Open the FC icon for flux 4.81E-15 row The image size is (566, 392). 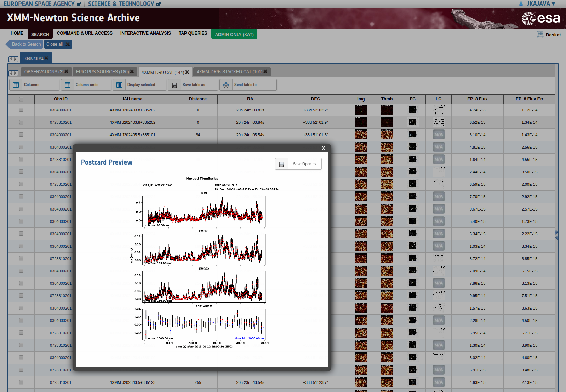413,147
